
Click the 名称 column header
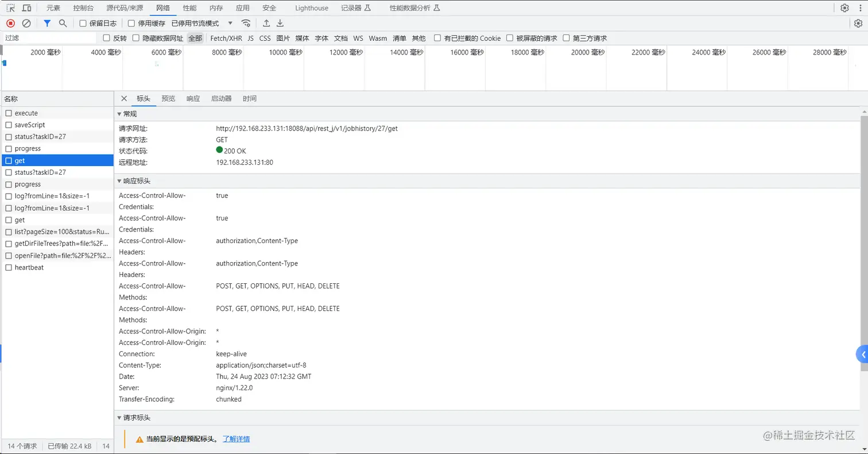[x=57, y=99]
